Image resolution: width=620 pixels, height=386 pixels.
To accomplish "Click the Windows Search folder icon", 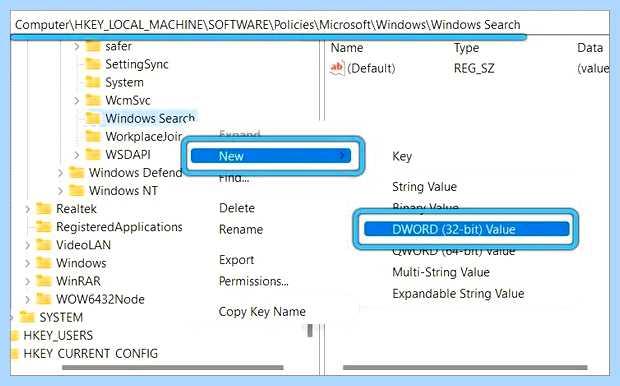I will pyautogui.click(x=93, y=118).
